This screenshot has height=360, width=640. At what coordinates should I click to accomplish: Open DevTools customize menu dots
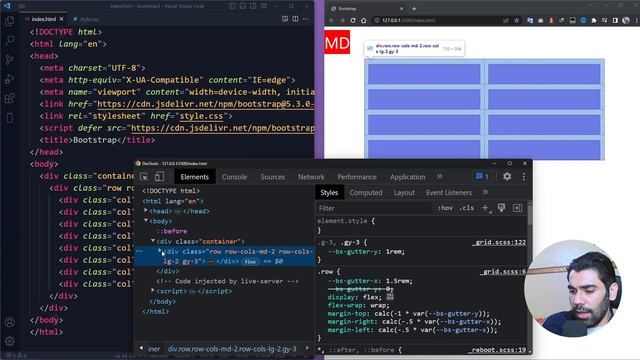(x=524, y=177)
